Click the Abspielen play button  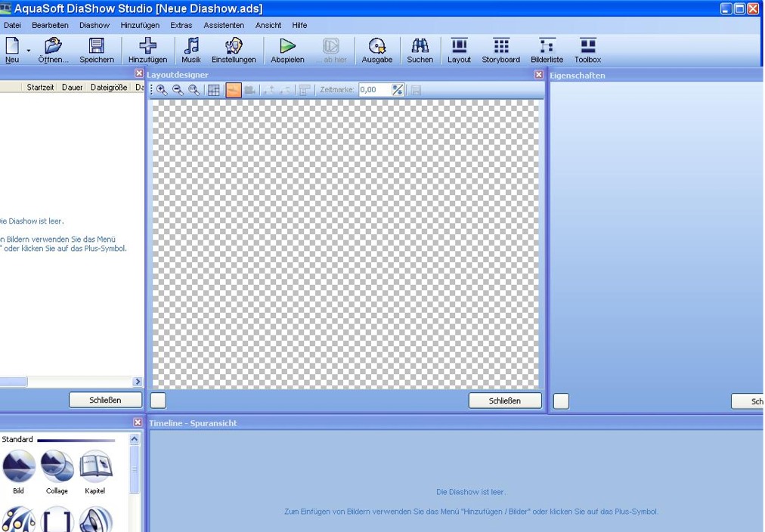(287, 46)
